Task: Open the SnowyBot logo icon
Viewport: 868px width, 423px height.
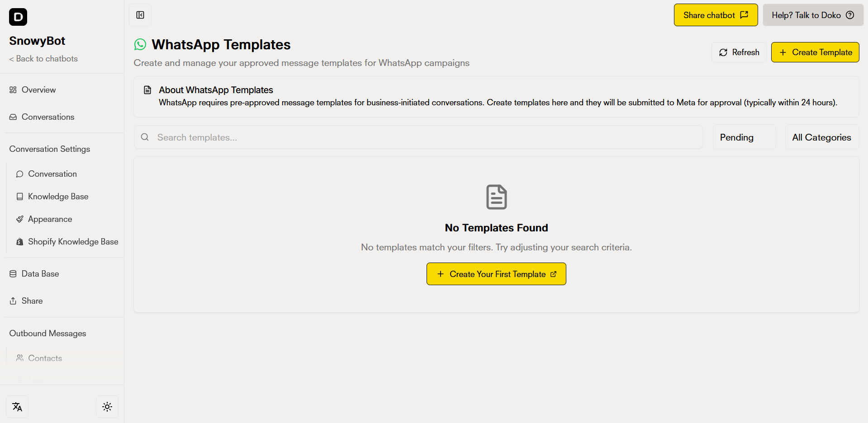Action: (x=18, y=17)
